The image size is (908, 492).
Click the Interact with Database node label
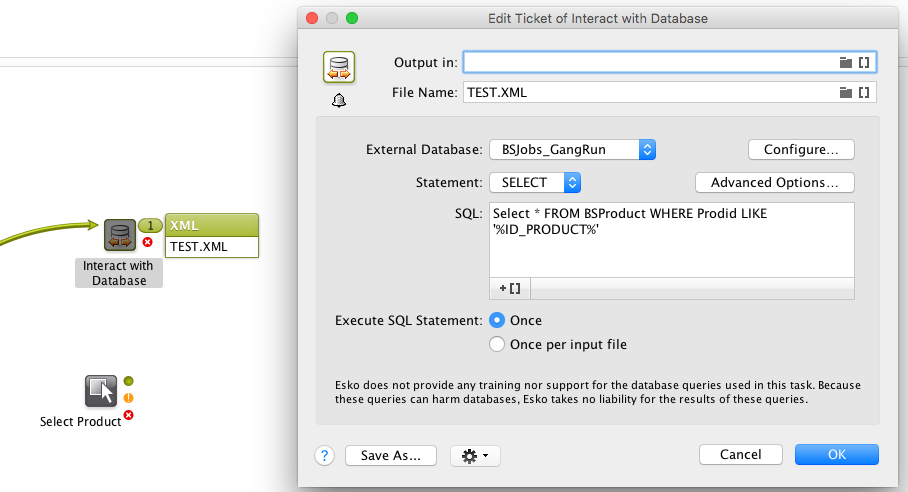tap(119, 273)
